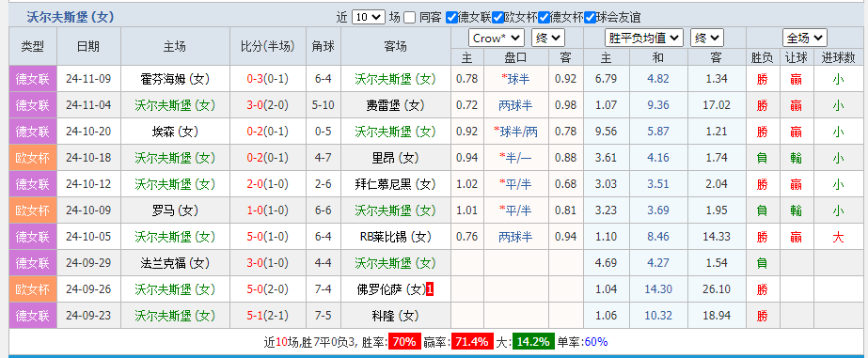This screenshot has width=868, height=358.
Task: Open the 终 dropdown next to 胜平负均值
Action: (x=707, y=39)
